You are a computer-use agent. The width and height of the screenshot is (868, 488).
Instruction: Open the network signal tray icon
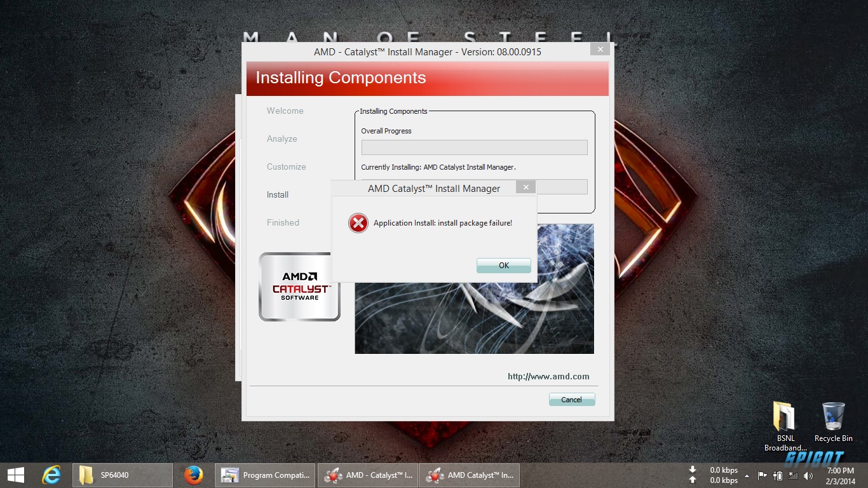click(x=792, y=475)
